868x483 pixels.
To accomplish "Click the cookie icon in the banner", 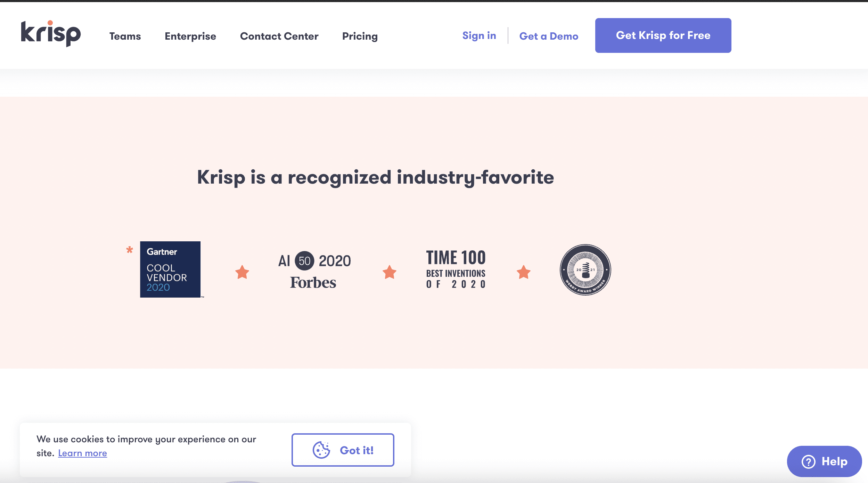I will pos(321,450).
